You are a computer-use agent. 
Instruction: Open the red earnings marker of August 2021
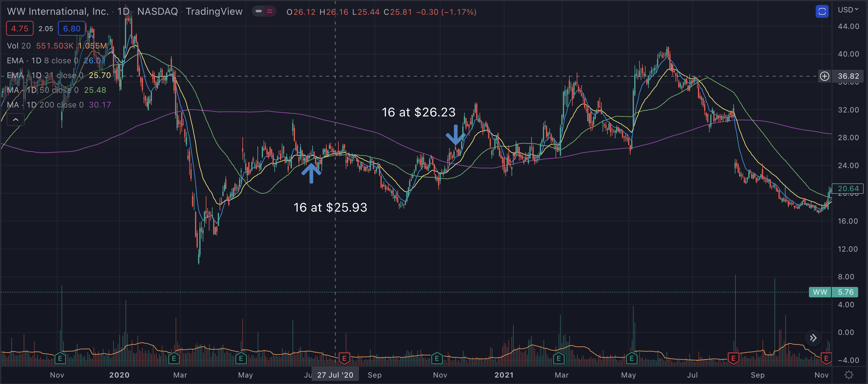[x=733, y=359]
